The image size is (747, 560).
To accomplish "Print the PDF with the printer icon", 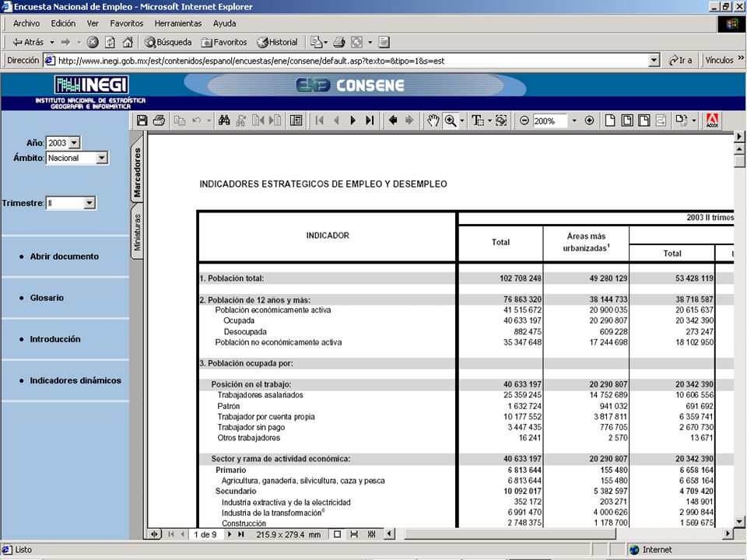I will pos(159,121).
